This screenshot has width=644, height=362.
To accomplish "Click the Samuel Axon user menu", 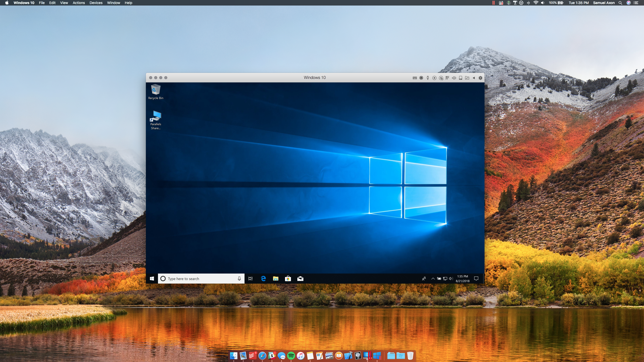I will pos(604,3).
